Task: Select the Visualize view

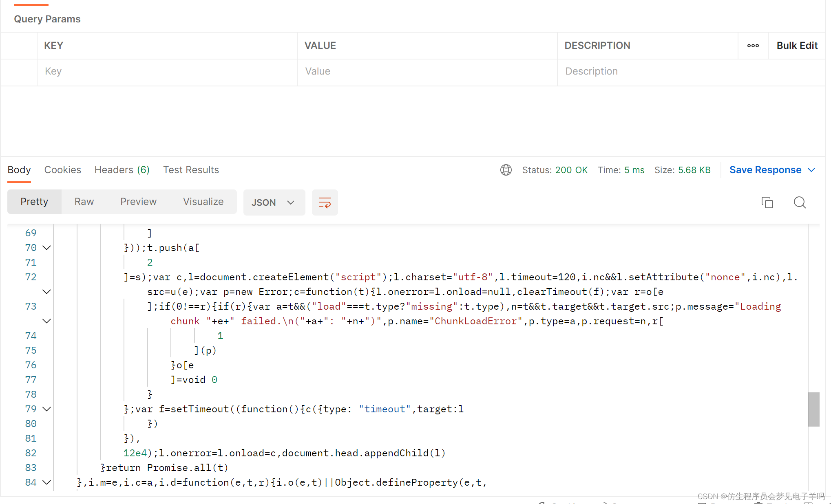Action: [x=203, y=202]
